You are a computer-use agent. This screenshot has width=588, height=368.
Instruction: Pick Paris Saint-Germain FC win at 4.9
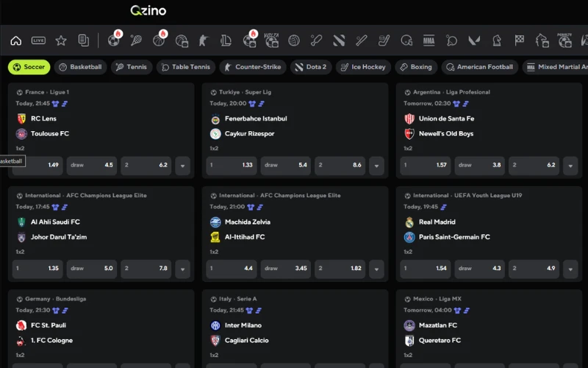pyautogui.click(x=534, y=269)
